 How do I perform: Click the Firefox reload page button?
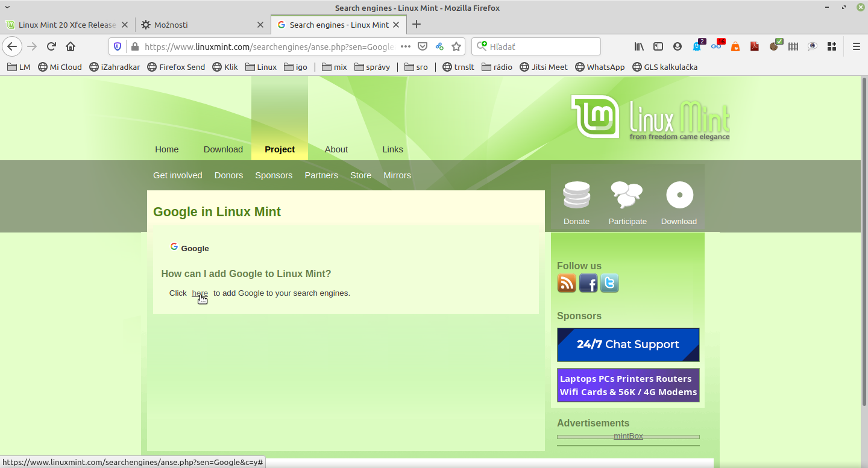coord(51,46)
